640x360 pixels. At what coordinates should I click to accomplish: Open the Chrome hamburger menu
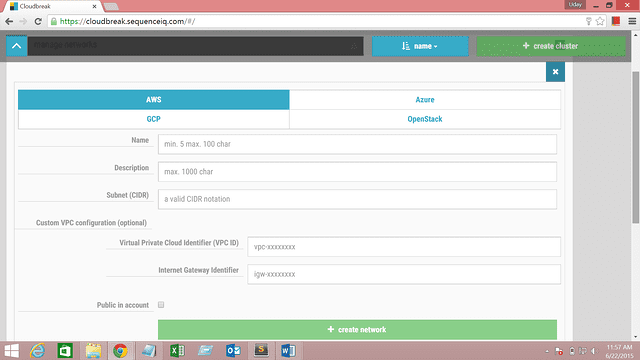(x=632, y=21)
